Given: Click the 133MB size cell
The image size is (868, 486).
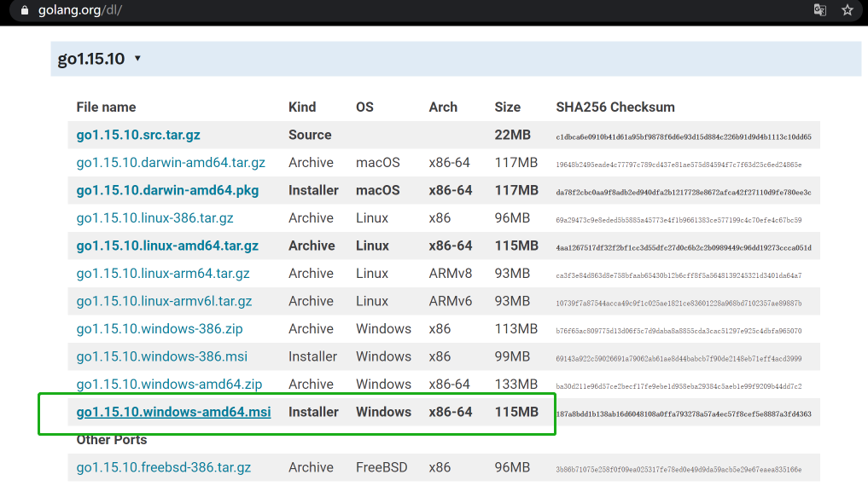Looking at the screenshot, I should point(516,384).
